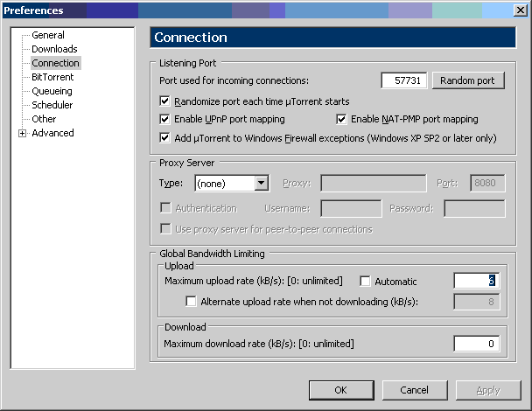Select General in the preferences tree
Viewport: 532px width, 411px height.
click(47, 35)
